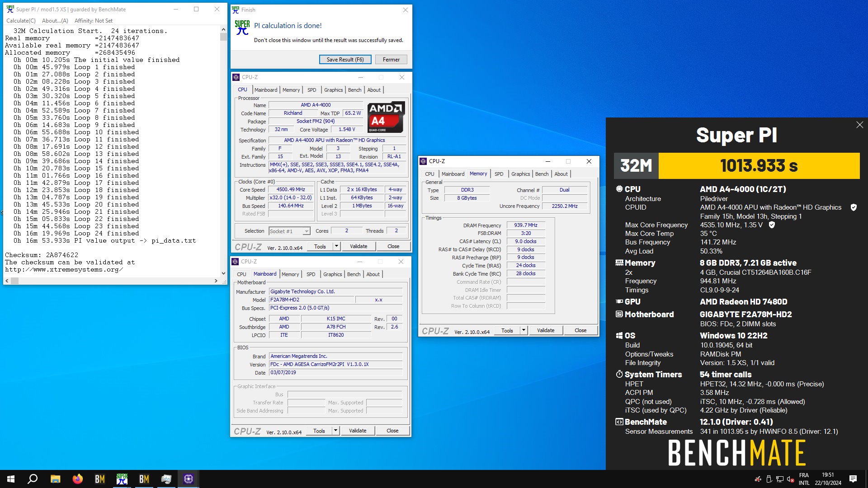Viewport: 868px width, 488px height.
Task: Open the notification center icon
Action: pos(853,479)
